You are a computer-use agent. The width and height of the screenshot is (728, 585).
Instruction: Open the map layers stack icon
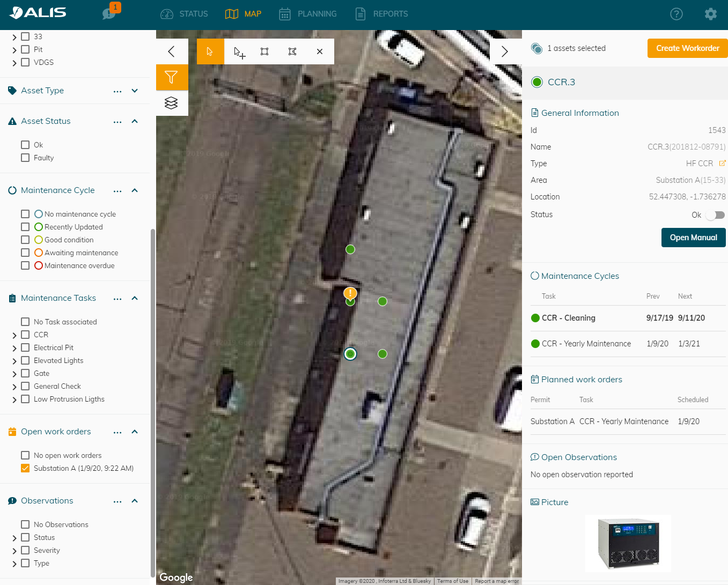coord(172,103)
